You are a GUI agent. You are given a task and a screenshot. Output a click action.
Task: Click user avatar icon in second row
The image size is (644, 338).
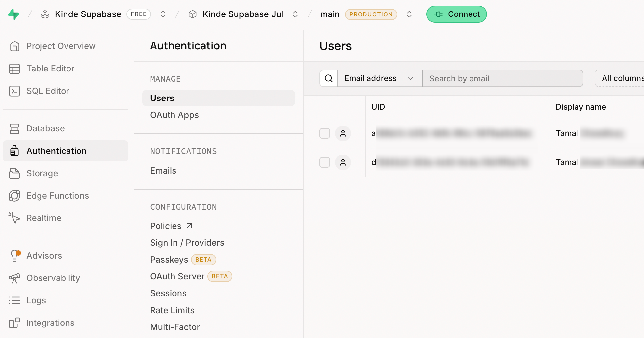coord(343,162)
